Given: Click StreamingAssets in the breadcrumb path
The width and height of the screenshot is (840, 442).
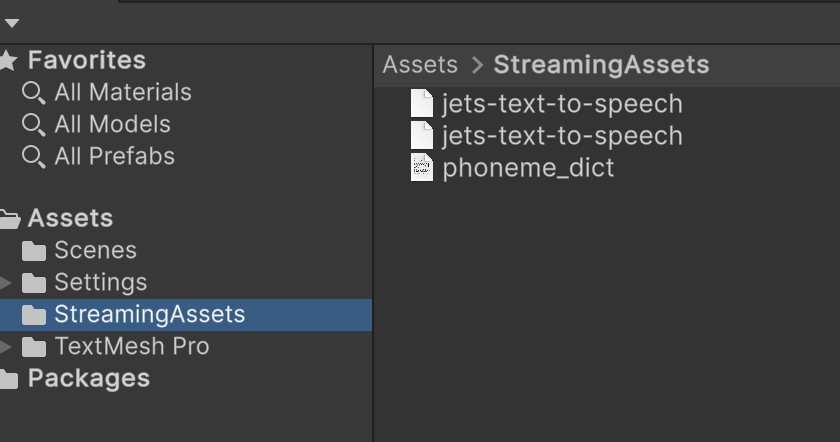Looking at the screenshot, I should click(601, 65).
